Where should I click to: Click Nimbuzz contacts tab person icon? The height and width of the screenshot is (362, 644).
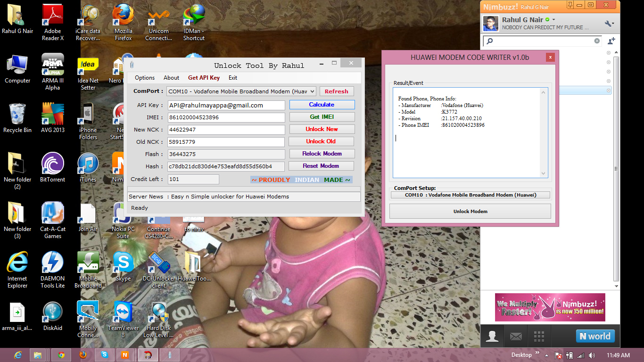492,336
